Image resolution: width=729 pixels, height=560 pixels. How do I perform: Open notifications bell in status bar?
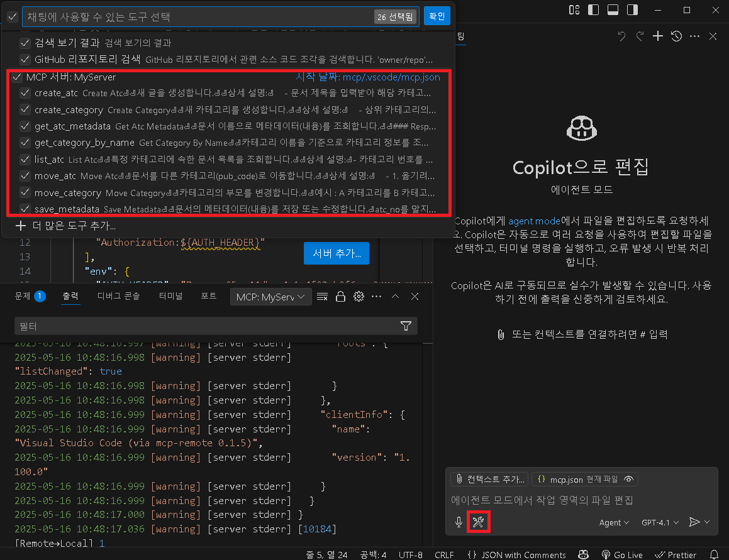(x=714, y=554)
